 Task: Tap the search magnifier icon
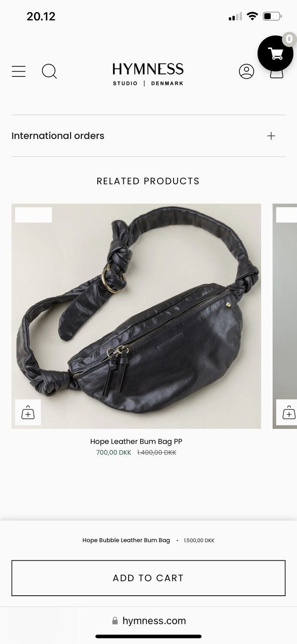pyautogui.click(x=49, y=72)
